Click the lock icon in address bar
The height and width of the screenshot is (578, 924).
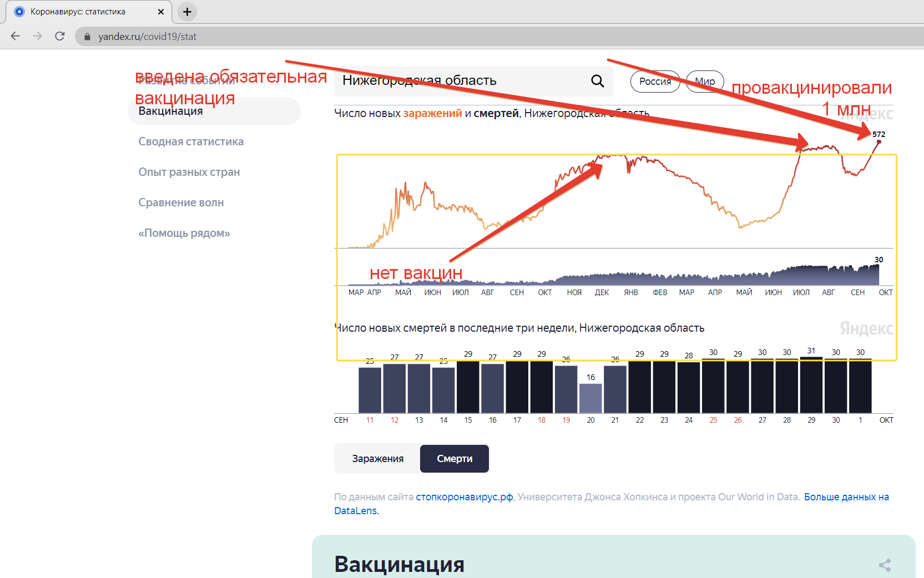(x=87, y=37)
